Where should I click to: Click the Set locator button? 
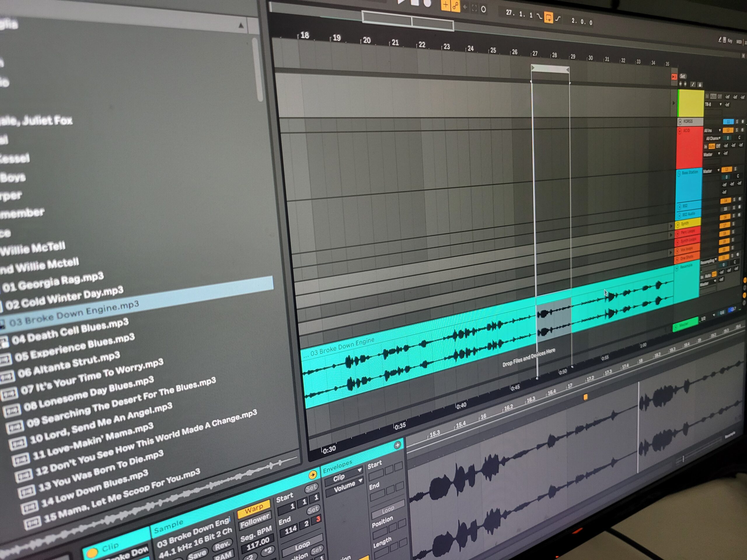coord(683,76)
